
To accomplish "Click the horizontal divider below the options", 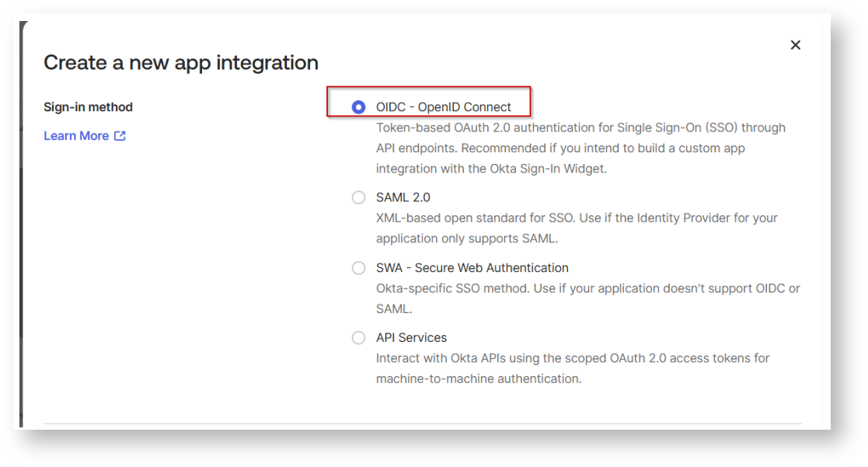I will (x=422, y=423).
